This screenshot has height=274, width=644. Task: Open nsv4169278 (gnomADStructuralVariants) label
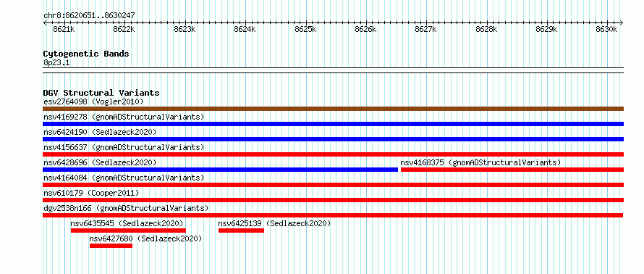[124, 117]
